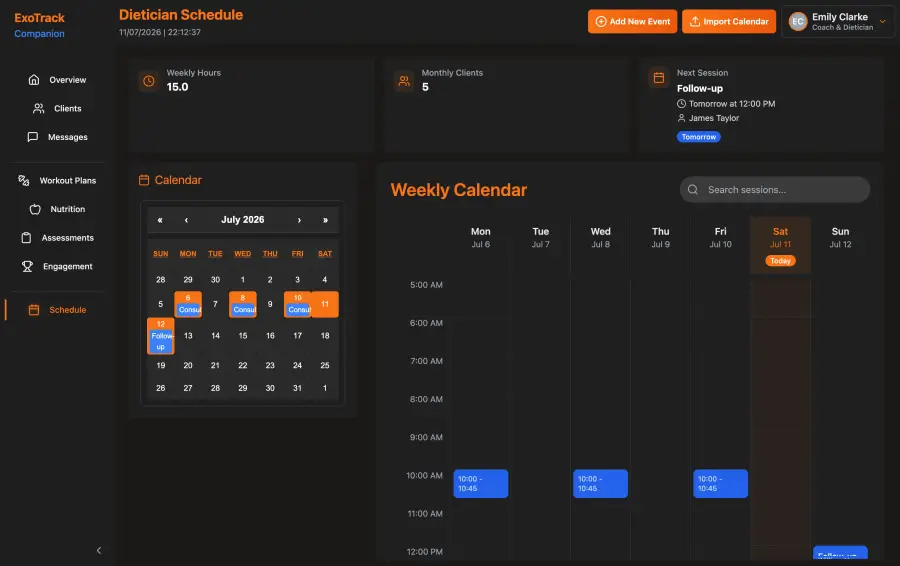This screenshot has width=900, height=566.
Task: Click the Follow-up session title
Action: click(700, 88)
